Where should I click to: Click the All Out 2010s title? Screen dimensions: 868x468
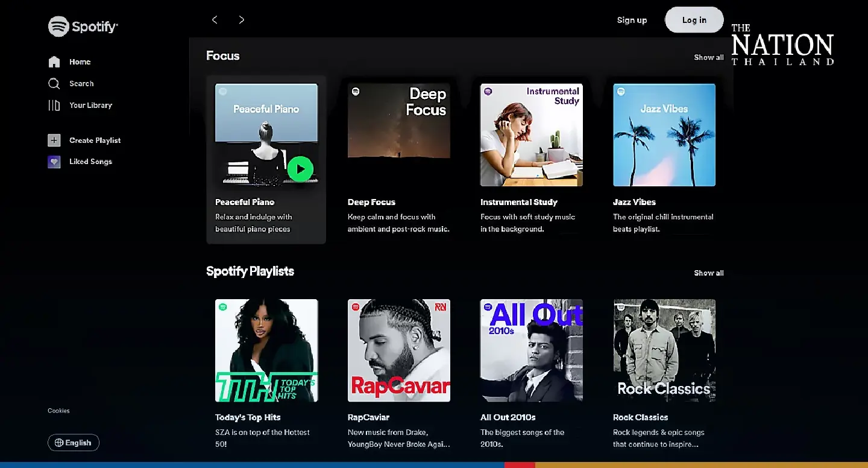508,417
